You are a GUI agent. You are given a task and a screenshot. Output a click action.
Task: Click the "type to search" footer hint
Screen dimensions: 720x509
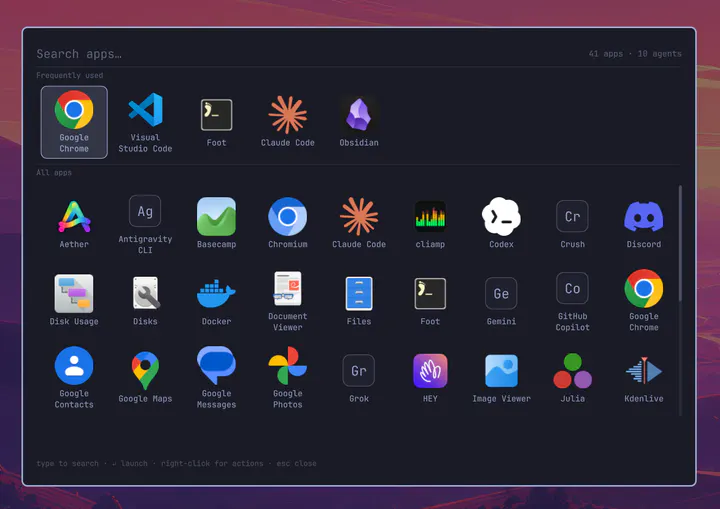pyautogui.click(x=68, y=463)
